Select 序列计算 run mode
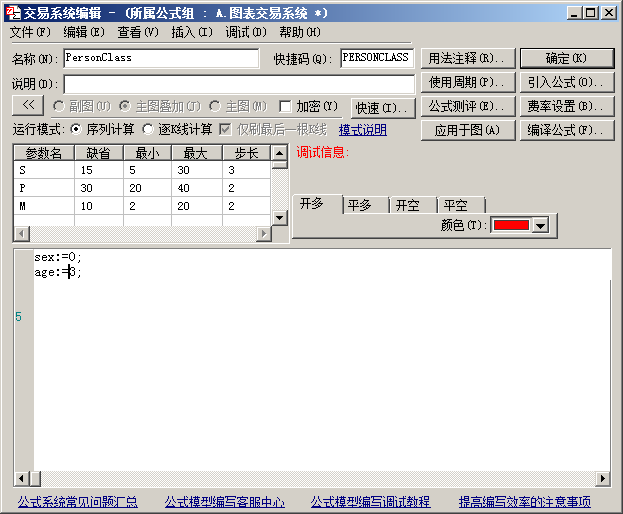This screenshot has width=623, height=514. point(75,129)
